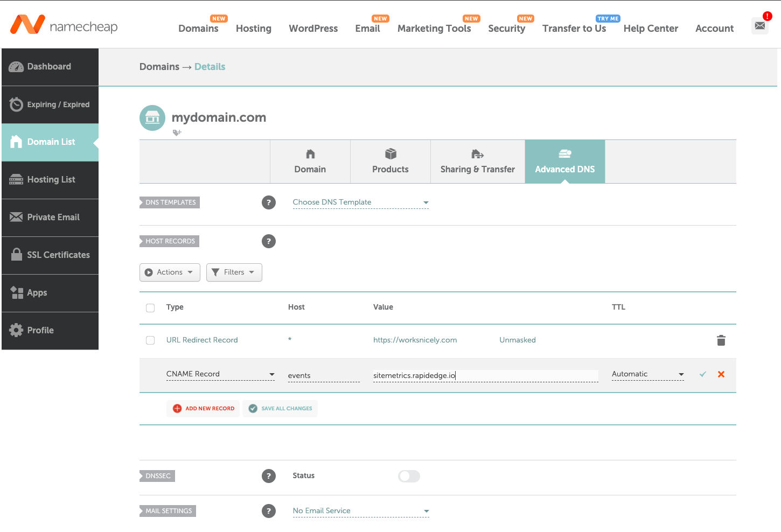
Task: Click the Host Records help question mark
Action: coord(269,241)
